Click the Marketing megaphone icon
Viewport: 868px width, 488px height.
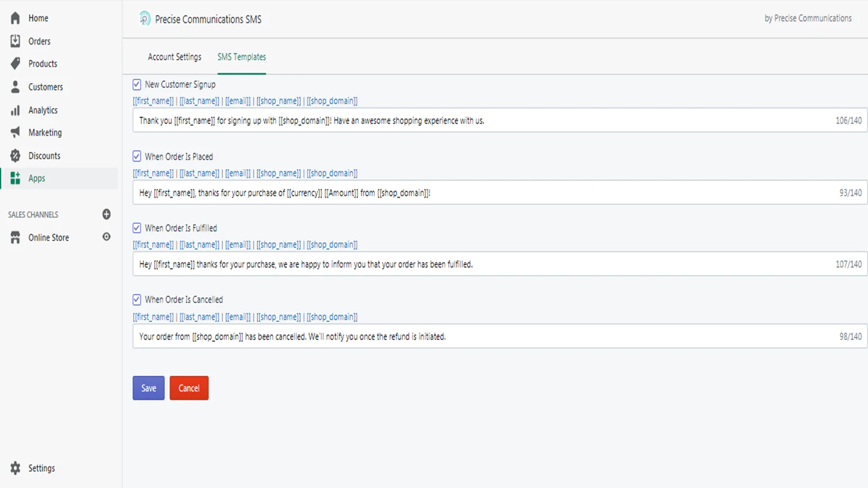(x=15, y=132)
